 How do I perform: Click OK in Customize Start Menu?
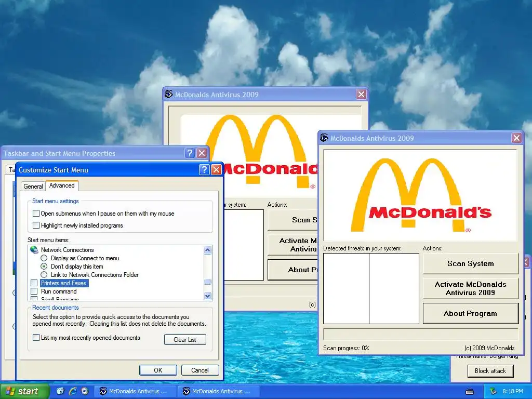pyautogui.click(x=158, y=370)
